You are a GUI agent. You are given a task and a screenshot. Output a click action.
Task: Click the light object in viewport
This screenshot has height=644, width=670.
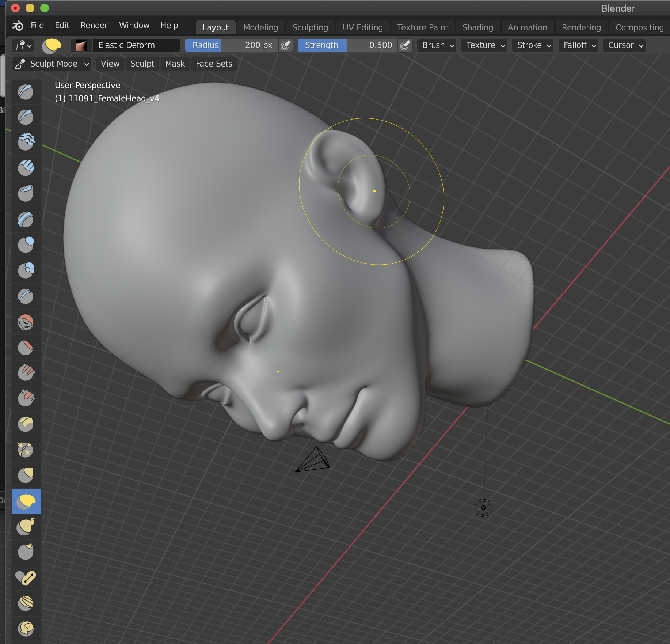483,508
